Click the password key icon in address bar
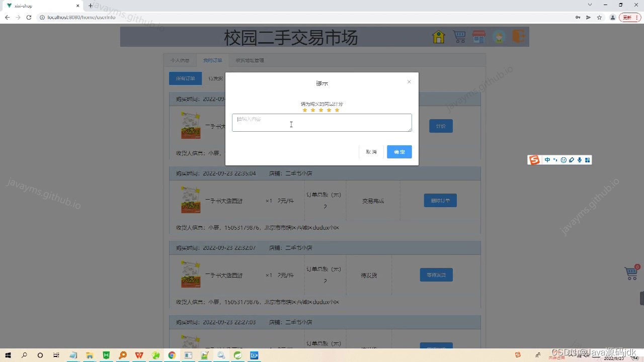The width and height of the screenshot is (644, 362). [x=578, y=17]
